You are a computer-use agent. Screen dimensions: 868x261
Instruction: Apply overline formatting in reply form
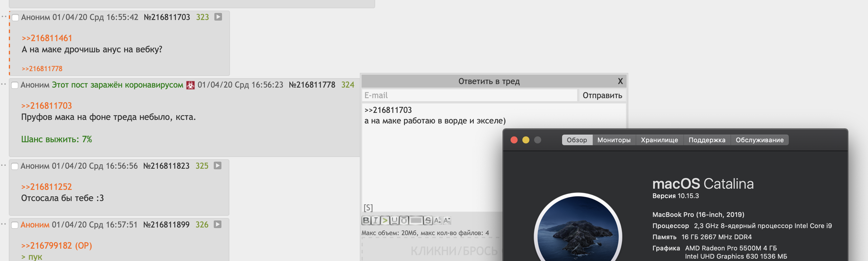tap(404, 221)
